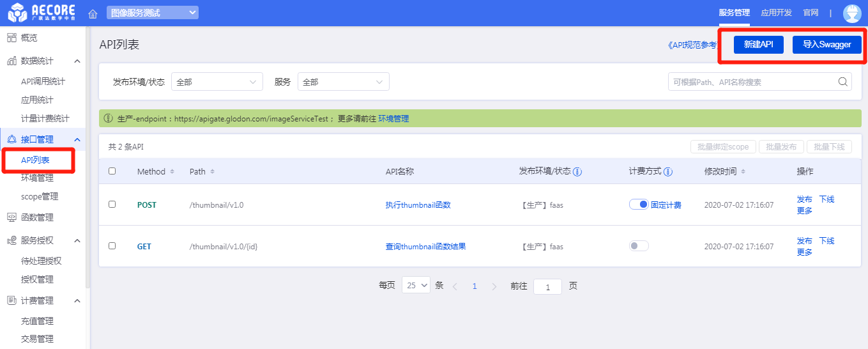
Task: Open 环境管理 in the sidebar menu
Action: 37,178
